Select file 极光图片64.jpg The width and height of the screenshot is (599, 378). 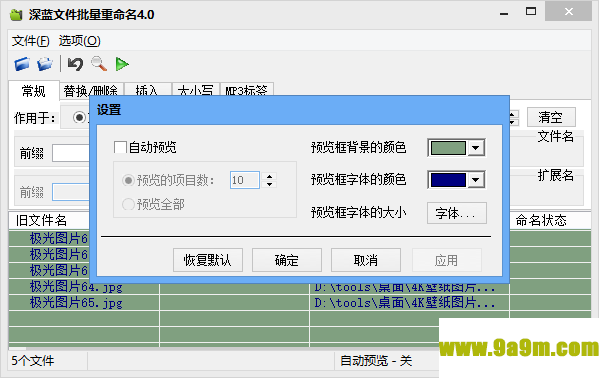pos(76,286)
